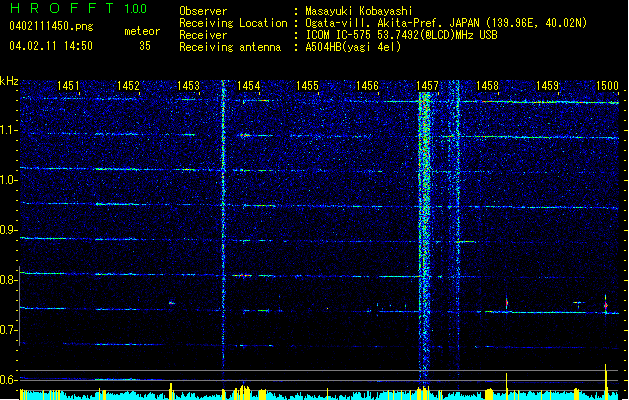Screen dimensions: 629x400
Task: Click the meteor count value 35
Action: point(145,46)
